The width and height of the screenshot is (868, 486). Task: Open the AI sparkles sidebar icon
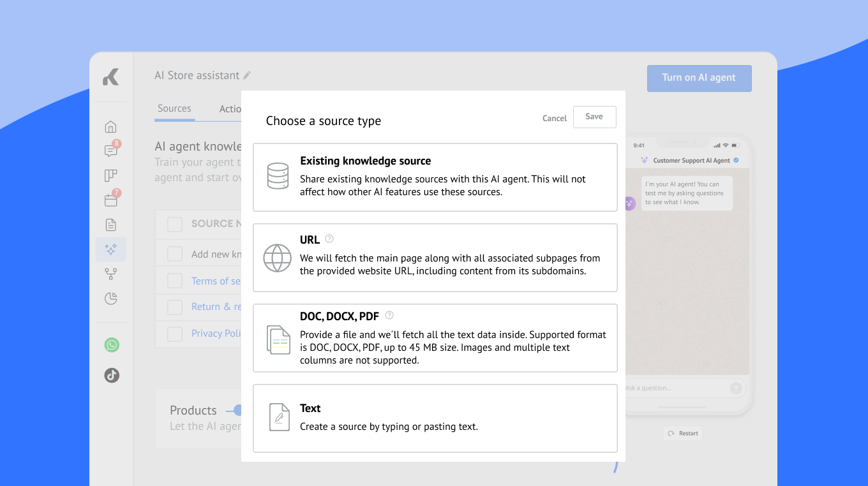click(111, 249)
